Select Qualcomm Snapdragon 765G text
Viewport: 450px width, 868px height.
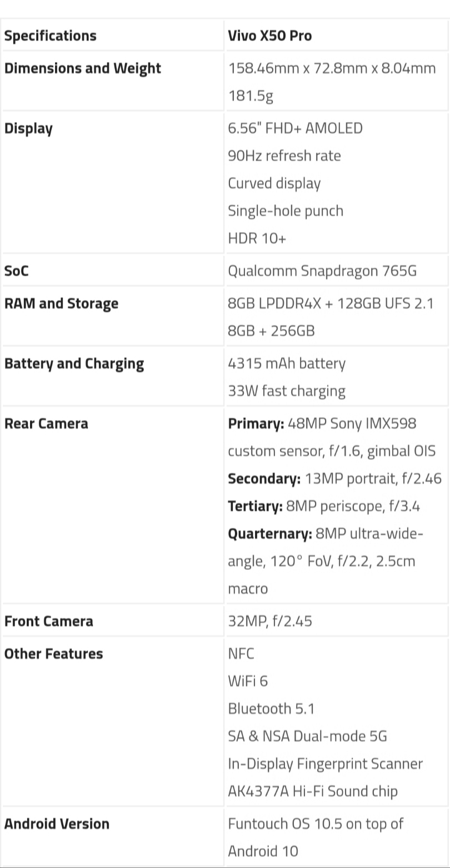(x=322, y=271)
